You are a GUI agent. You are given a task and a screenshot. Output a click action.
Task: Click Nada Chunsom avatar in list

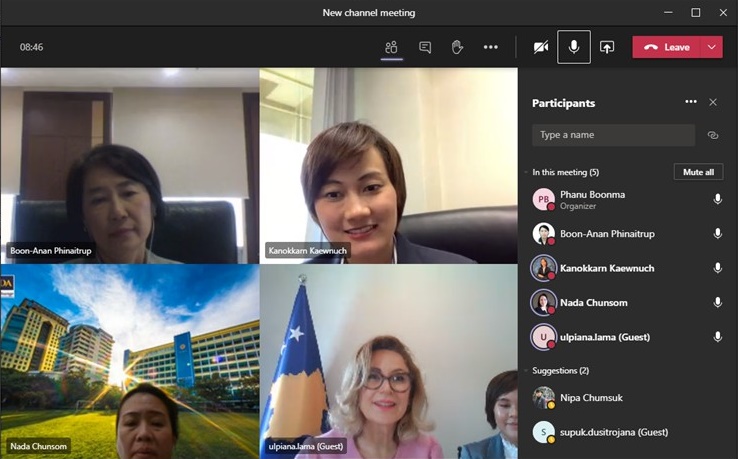click(x=544, y=302)
